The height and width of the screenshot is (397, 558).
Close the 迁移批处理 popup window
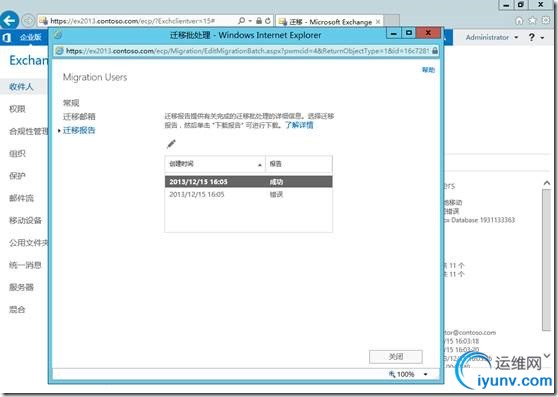[x=428, y=33]
